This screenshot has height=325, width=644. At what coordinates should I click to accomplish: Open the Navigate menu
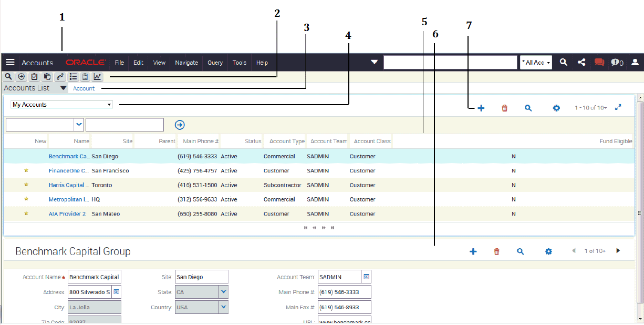tap(186, 63)
